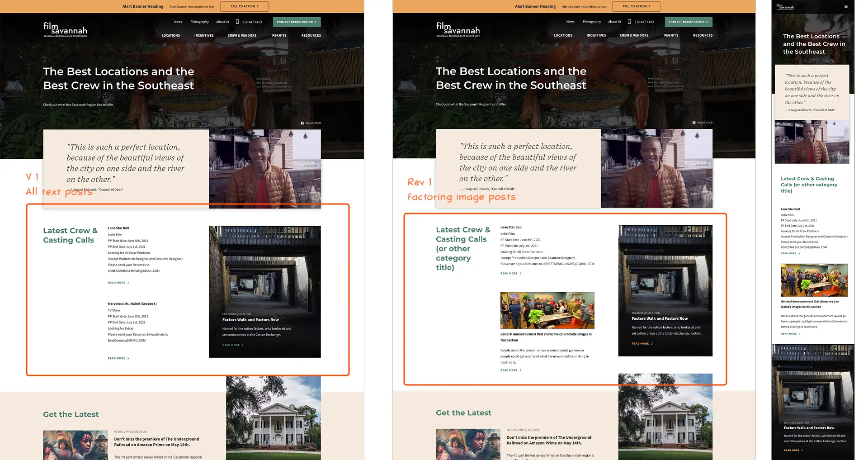Click the man's portrait photo in V1 quote card
Screen dimensions: 868x460
tap(265, 169)
